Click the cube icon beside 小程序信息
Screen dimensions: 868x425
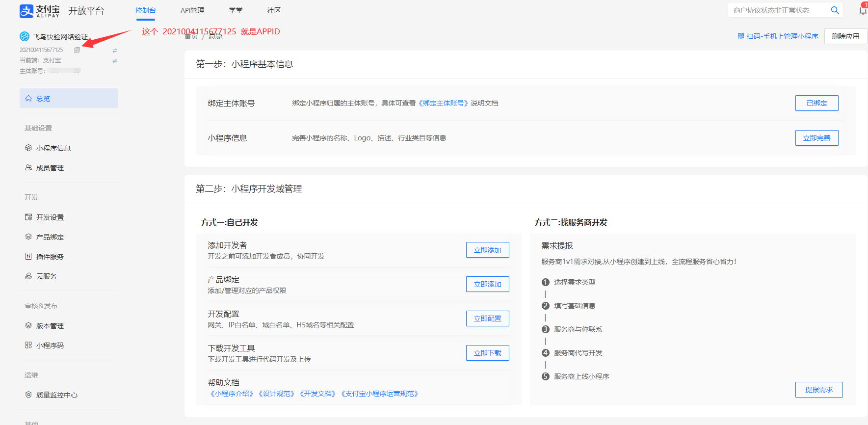(28, 148)
